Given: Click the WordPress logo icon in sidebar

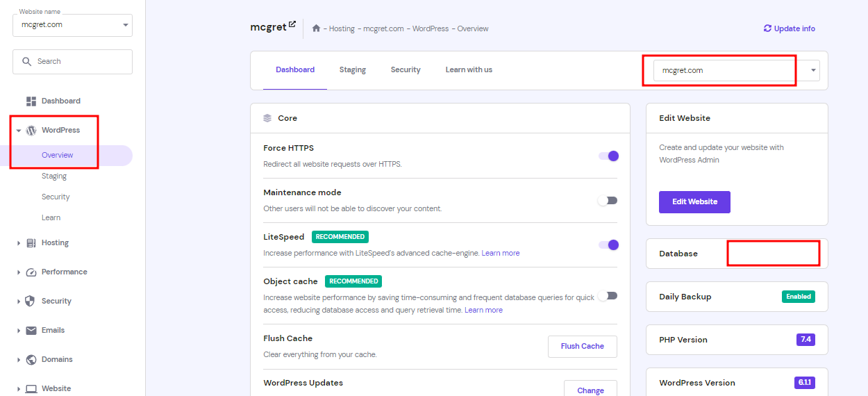Looking at the screenshot, I should click(31, 130).
